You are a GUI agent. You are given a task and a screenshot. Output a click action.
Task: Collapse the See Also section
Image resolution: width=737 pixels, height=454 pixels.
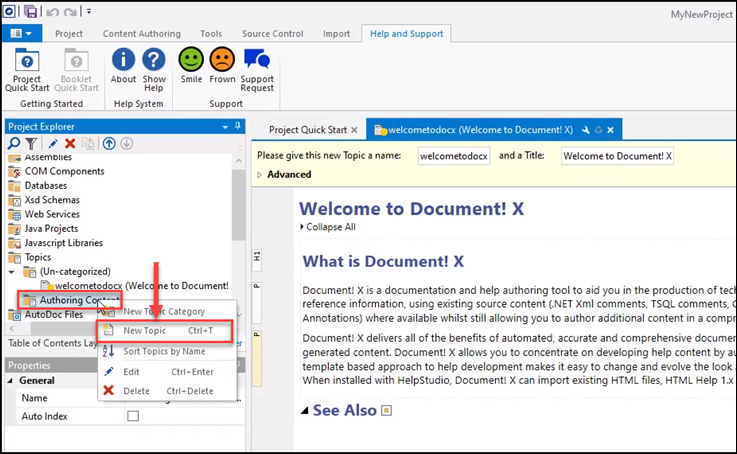pyautogui.click(x=306, y=411)
